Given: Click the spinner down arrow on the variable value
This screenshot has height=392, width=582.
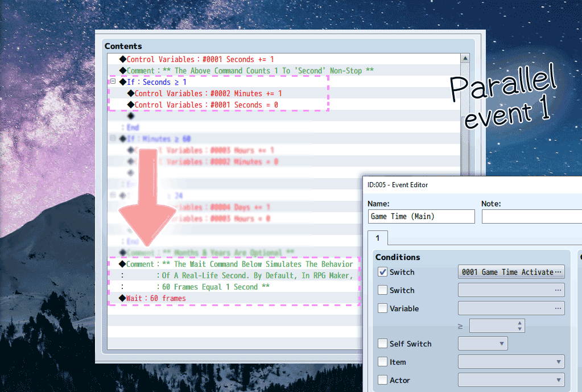Looking at the screenshot, I should point(521,328).
